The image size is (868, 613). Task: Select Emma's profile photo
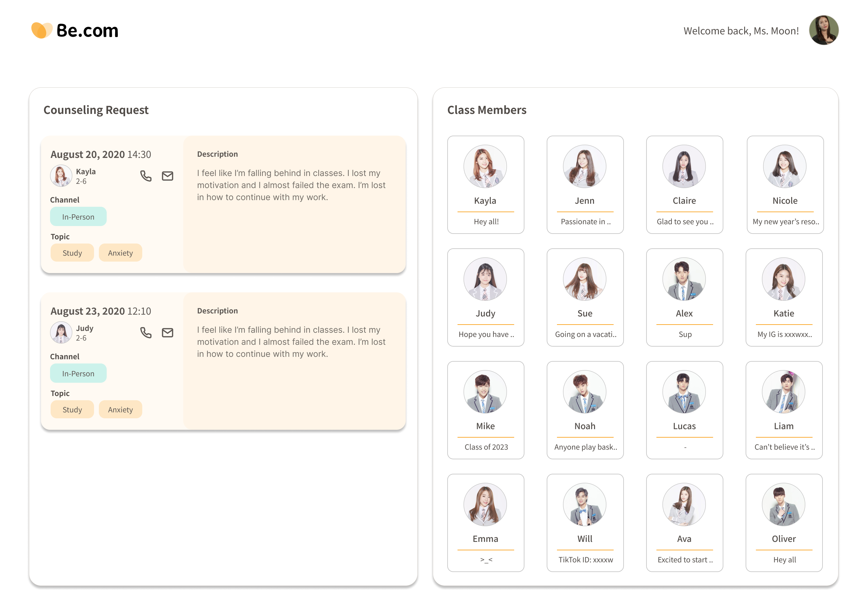tap(485, 505)
